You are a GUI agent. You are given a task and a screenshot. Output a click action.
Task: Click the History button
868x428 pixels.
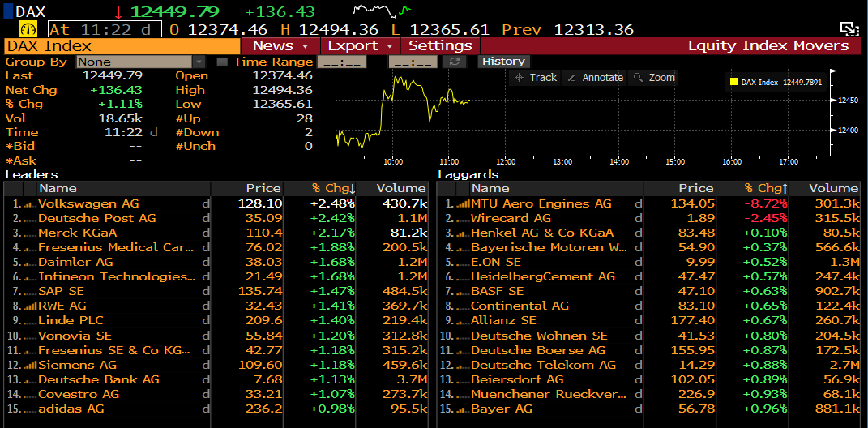pos(503,62)
